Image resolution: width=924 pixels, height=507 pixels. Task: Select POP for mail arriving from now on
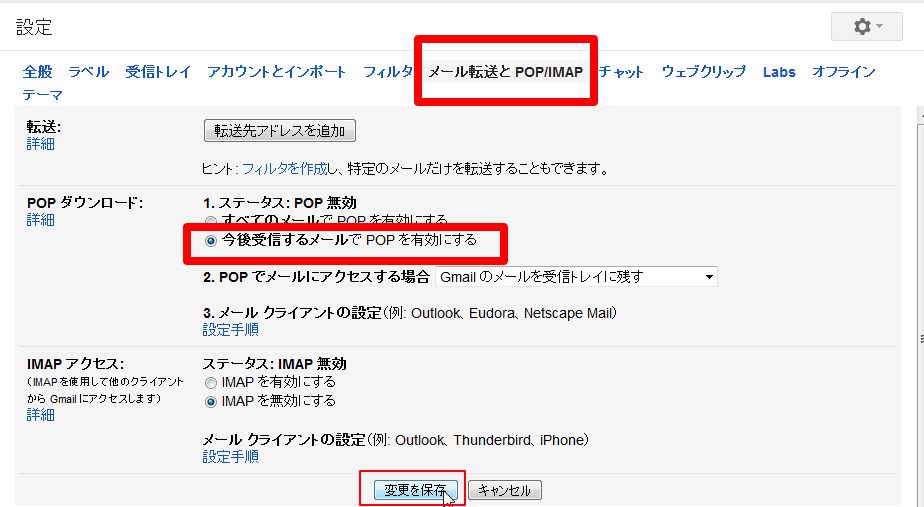pyautogui.click(x=210, y=241)
